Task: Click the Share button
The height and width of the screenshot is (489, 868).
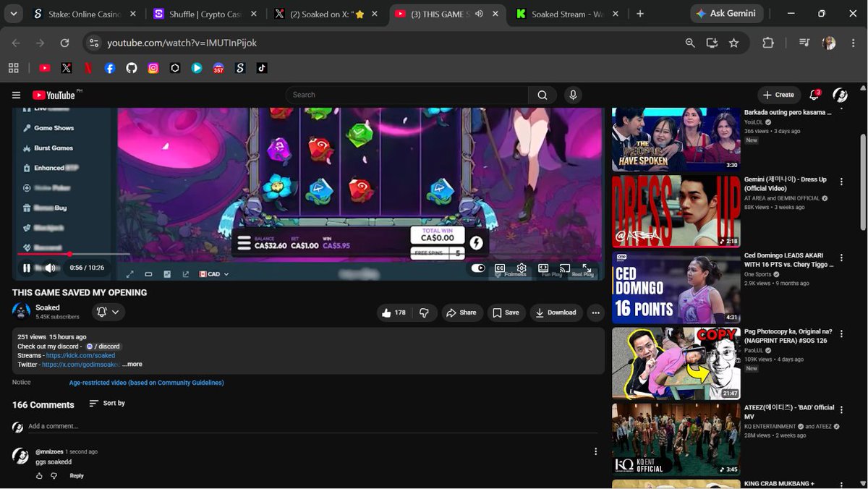Action: pyautogui.click(x=461, y=312)
